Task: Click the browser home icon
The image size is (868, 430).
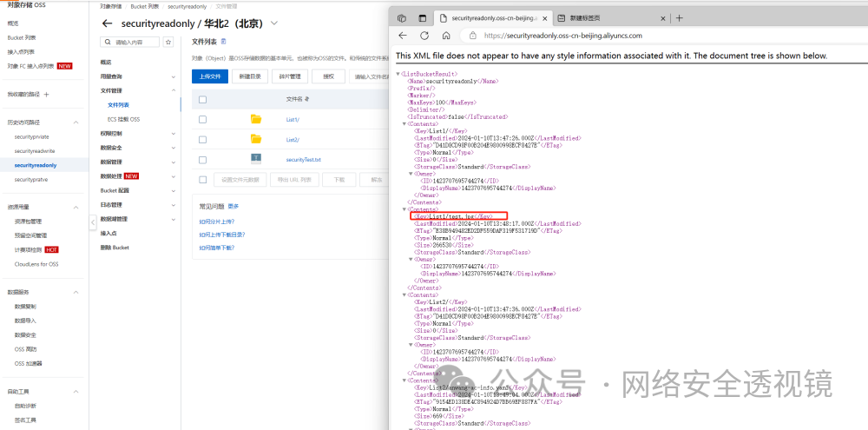Action: pos(446,36)
